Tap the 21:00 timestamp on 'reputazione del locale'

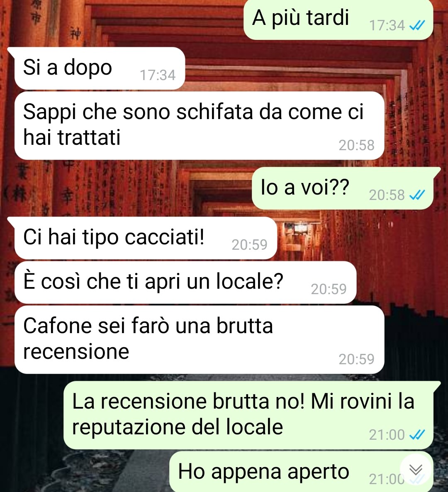[387, 435]
